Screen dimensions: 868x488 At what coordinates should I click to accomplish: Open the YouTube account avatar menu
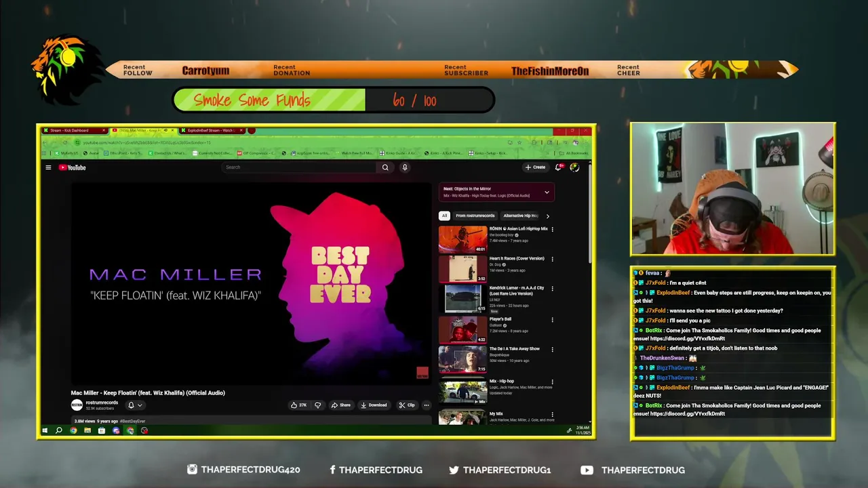coord(574,167)
